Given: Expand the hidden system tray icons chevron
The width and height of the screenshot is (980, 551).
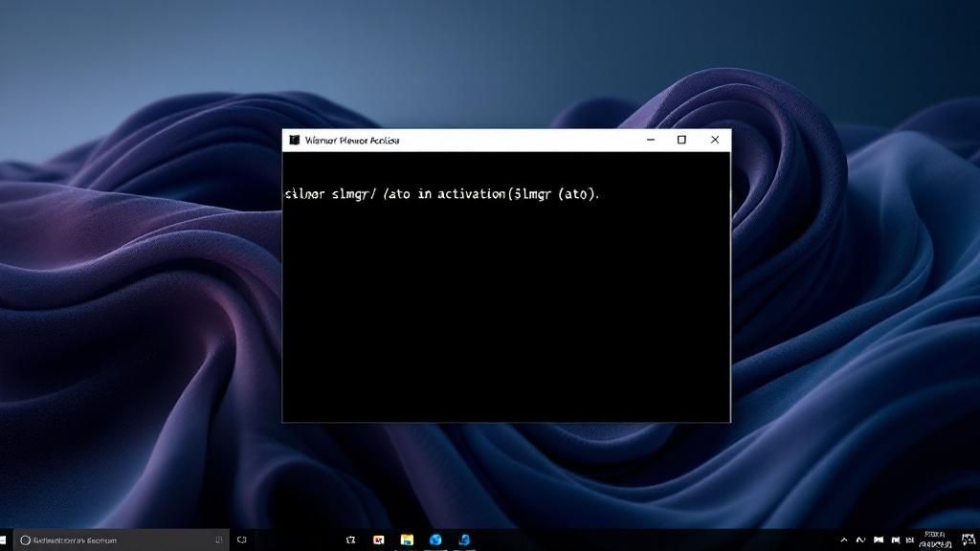Looking at the screenshot, I should tap(844, 540).
